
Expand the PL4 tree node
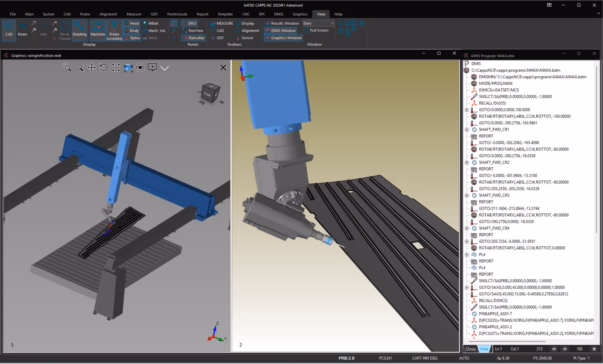pyautogui.click(x=467, y=255)
